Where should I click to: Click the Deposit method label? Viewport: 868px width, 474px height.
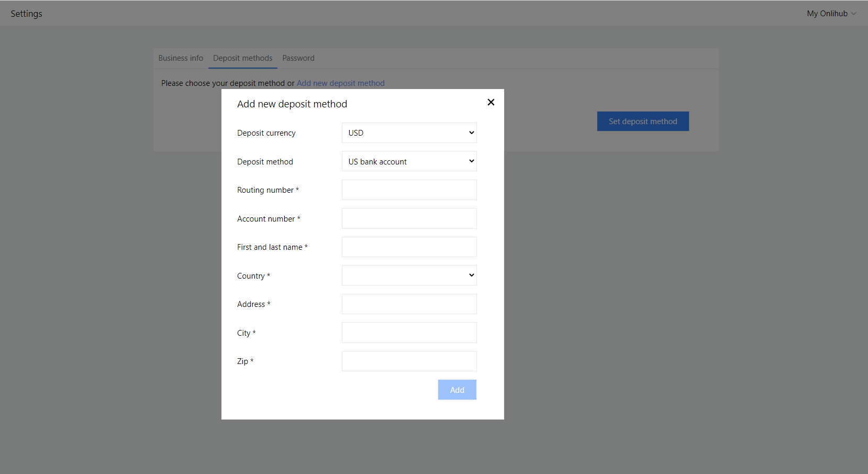265,162
